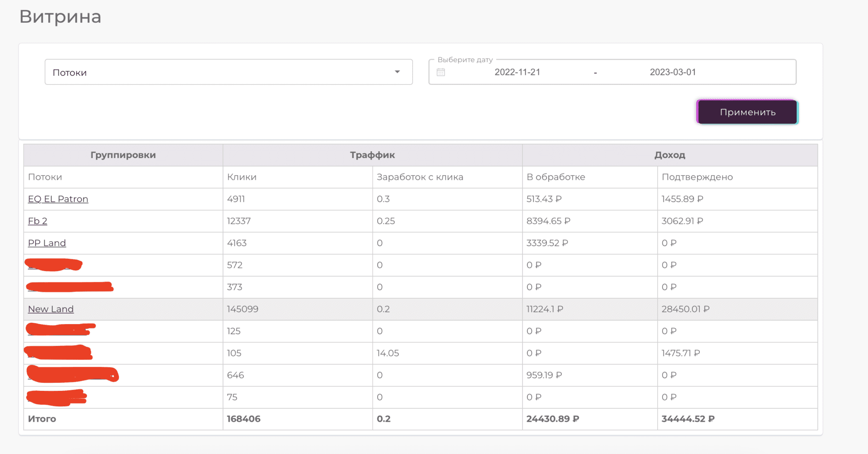Image resolution: width=868 pixels, height=454 pixels.
Task: Click the Доход group header
Action: 669,155
